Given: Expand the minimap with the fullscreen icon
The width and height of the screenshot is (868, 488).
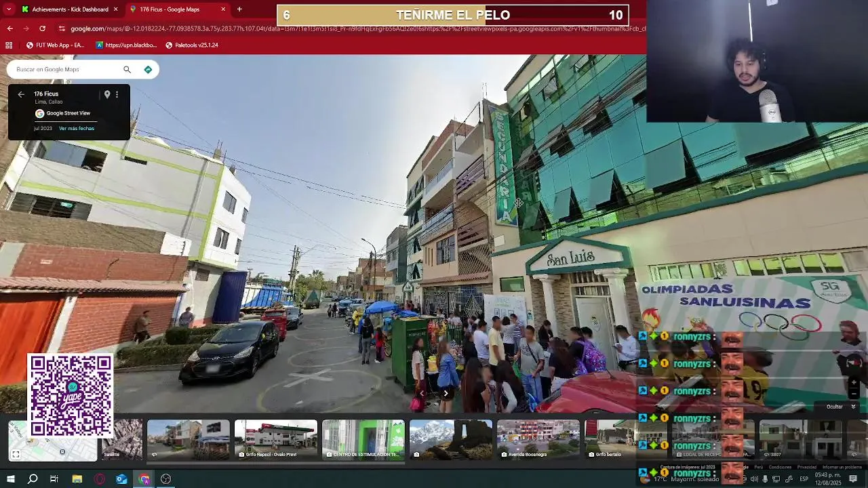Looking at the screenshot, I should (16, 455).
